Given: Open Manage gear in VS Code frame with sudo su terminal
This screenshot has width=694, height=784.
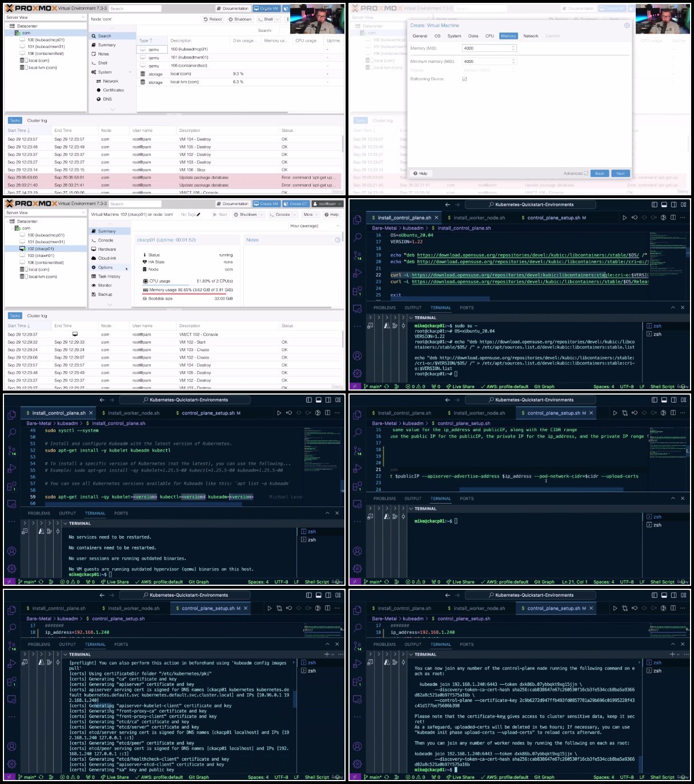Looking at the screenshot, I should point(358,373).
